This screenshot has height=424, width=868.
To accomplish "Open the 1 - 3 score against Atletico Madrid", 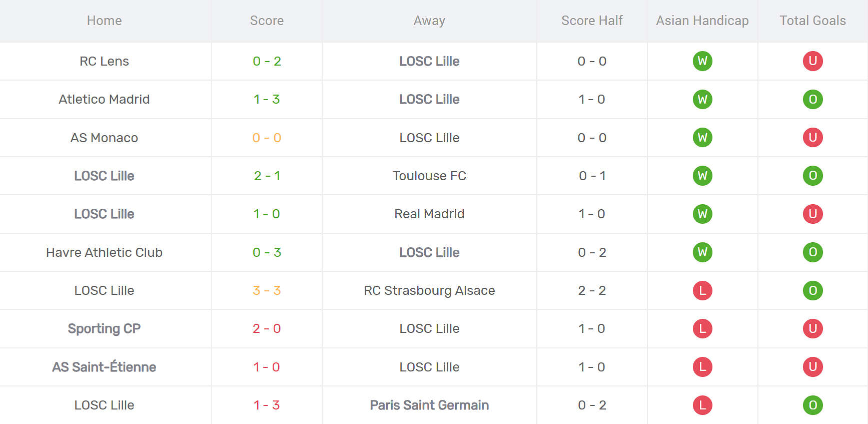I will 267,99.
